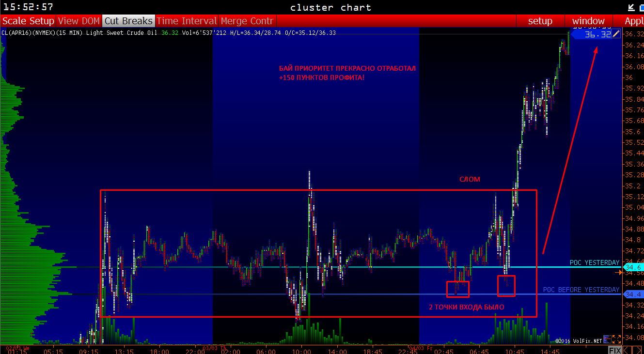Click the 18:00 time label on the axis

click(159, 351)
